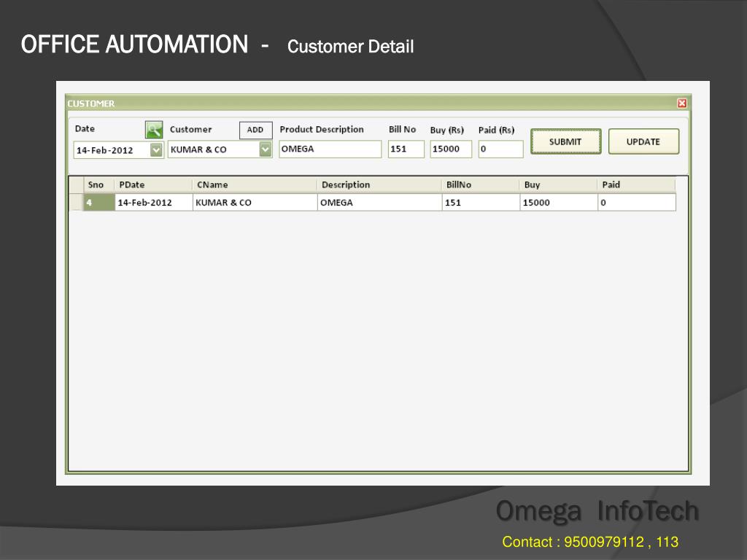The width and height of the screenshot is (747, 560).
Task: Close the CUSTOMER window
Action: (682, 104)
